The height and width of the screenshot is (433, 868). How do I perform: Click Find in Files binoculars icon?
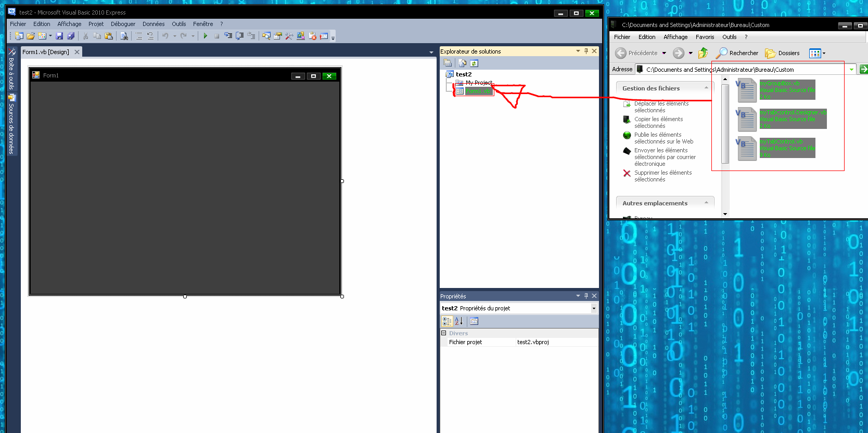pyautogui.click(x=124, y=36)
